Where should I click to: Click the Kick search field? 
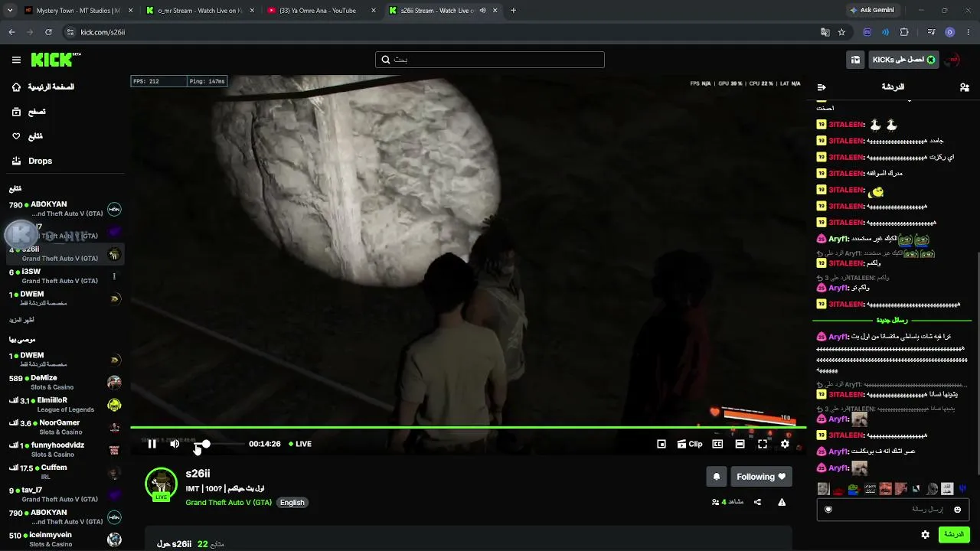click(490, 60)
